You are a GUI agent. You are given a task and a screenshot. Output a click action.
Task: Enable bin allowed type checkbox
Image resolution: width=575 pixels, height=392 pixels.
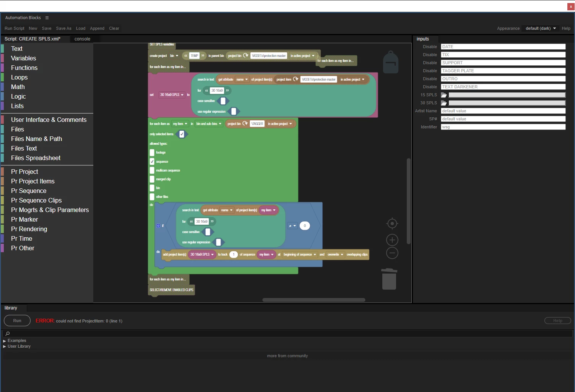[x=152, y=188]
